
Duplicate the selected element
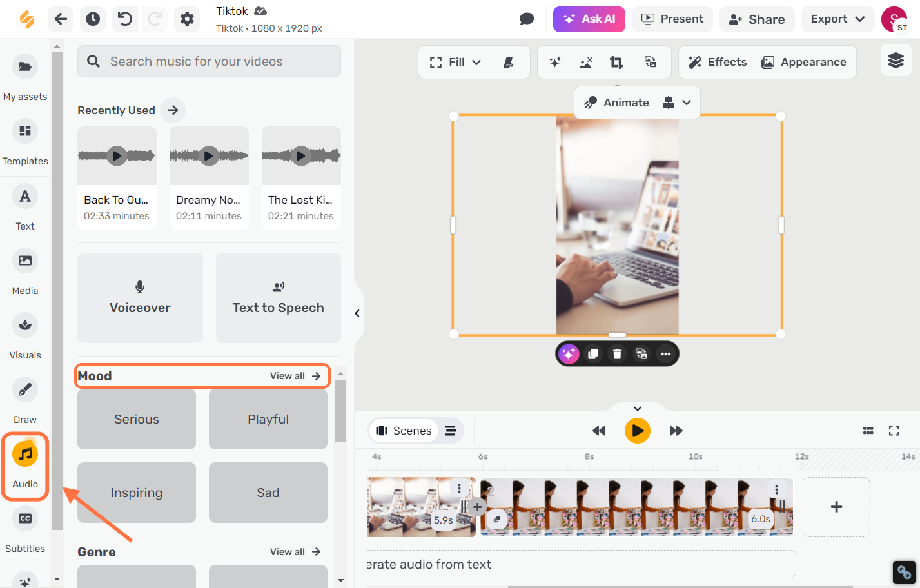tap(593, 354)
